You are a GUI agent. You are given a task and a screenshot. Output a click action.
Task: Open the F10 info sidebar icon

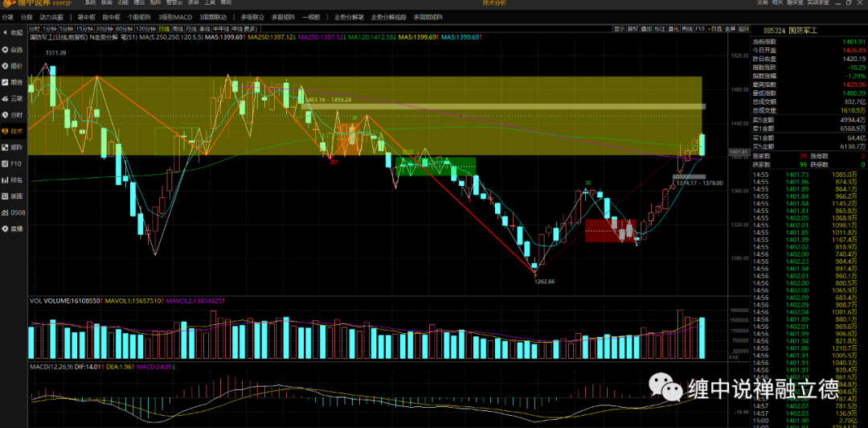[13, 163]
